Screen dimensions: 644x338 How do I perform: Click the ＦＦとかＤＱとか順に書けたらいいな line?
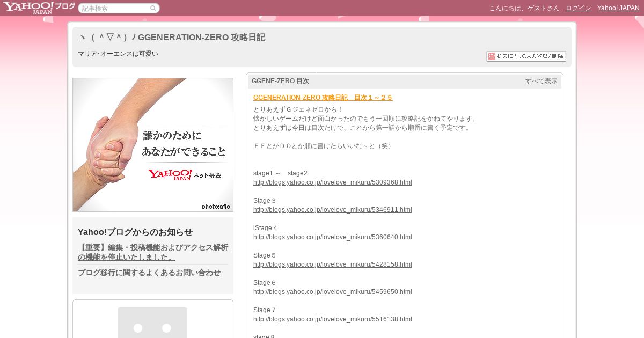[324, 146]
